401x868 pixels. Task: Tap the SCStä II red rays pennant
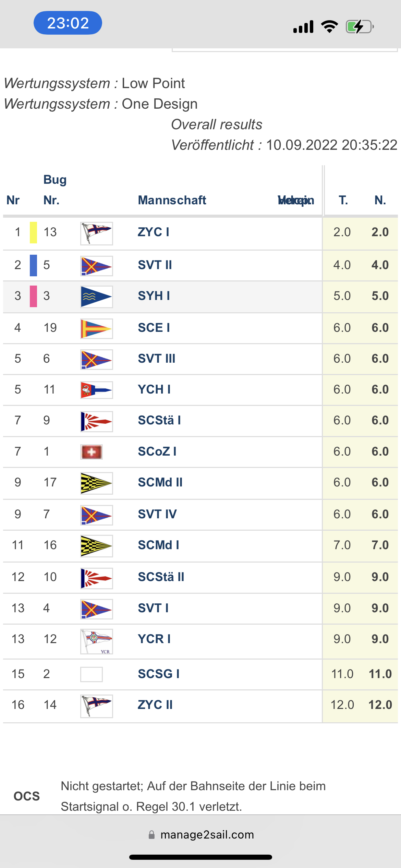(97, 578)
